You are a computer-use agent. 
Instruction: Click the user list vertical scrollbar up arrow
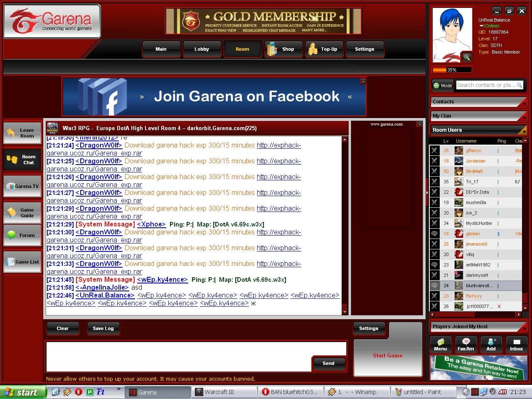(525, 141)
